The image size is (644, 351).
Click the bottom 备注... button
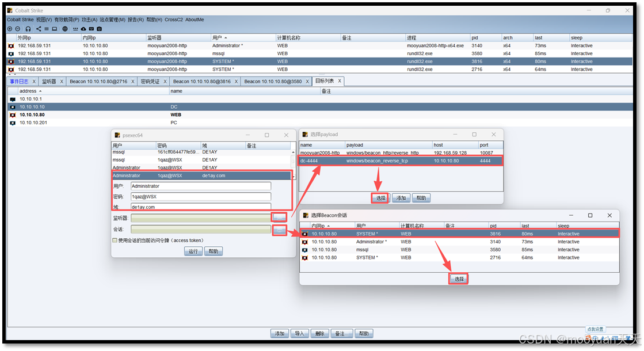coord(342,334)
